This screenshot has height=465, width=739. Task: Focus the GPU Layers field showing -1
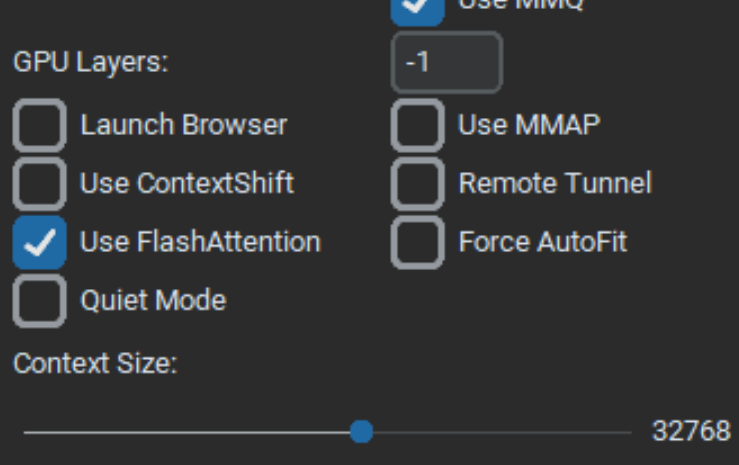pyautogui.click(x=447, y=62)
